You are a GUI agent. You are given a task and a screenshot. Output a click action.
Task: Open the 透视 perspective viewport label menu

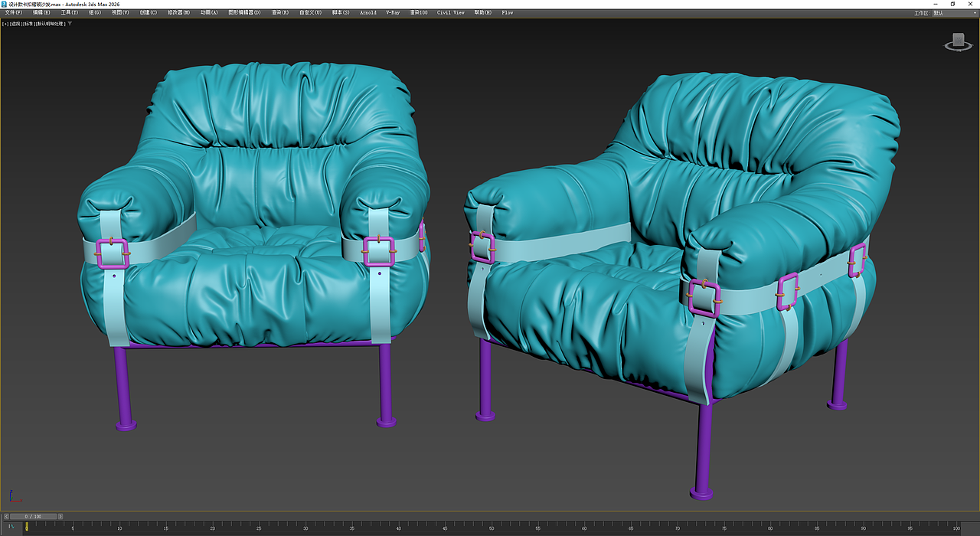[x=15, y=24]
